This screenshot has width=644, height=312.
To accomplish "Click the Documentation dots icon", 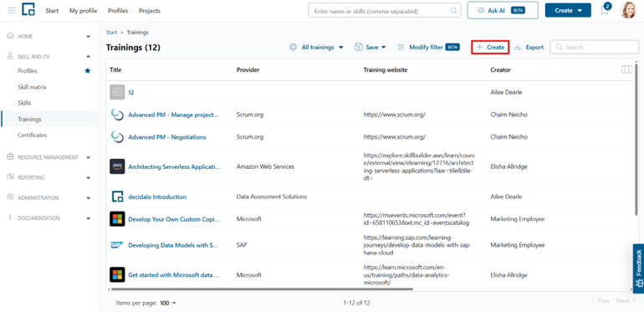I will coord(11,218).
